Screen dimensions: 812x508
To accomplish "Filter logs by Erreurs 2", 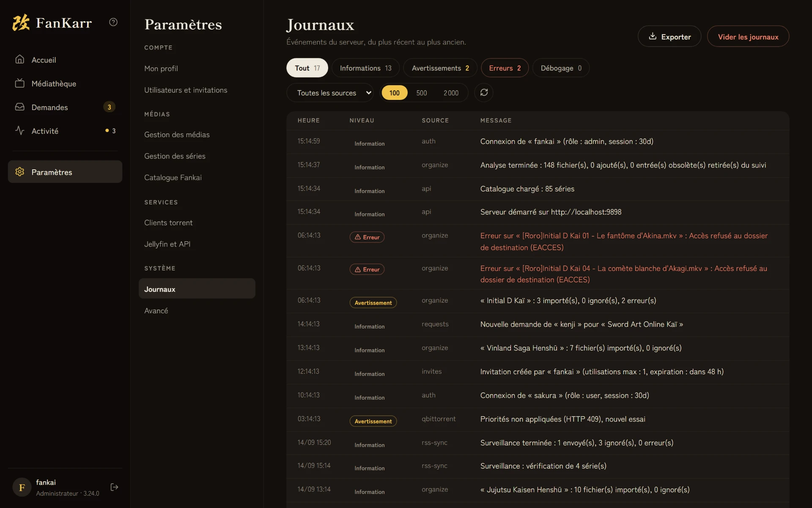I will click(x=505, y=68).
